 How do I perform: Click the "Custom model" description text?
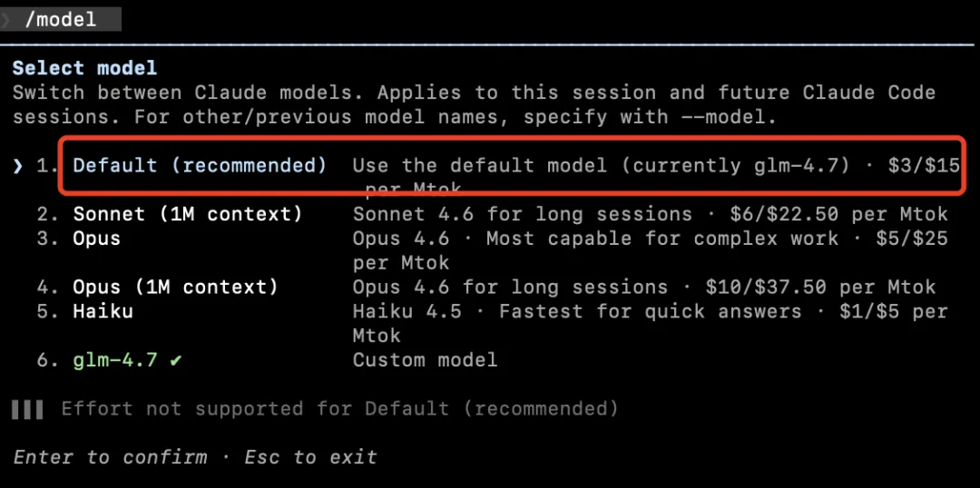click(x=425, y=360)
